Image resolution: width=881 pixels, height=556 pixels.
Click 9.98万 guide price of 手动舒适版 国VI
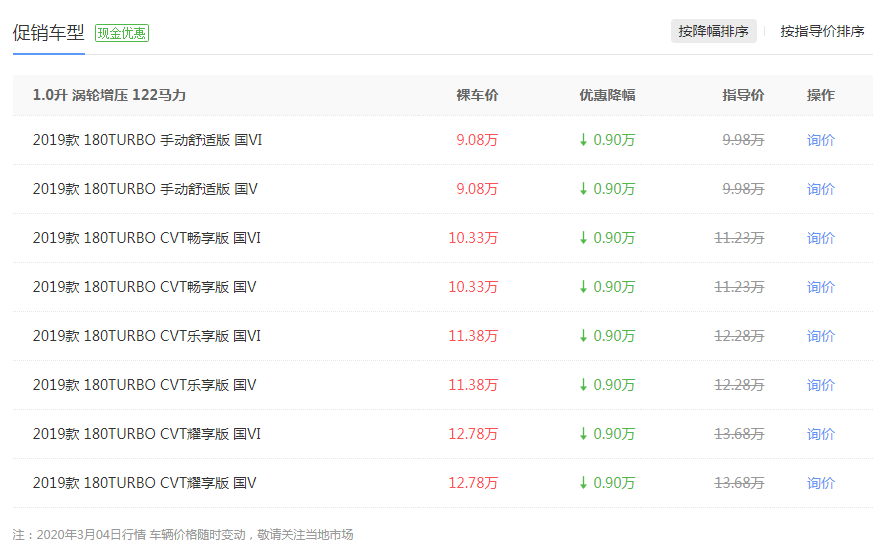(743, 140)
